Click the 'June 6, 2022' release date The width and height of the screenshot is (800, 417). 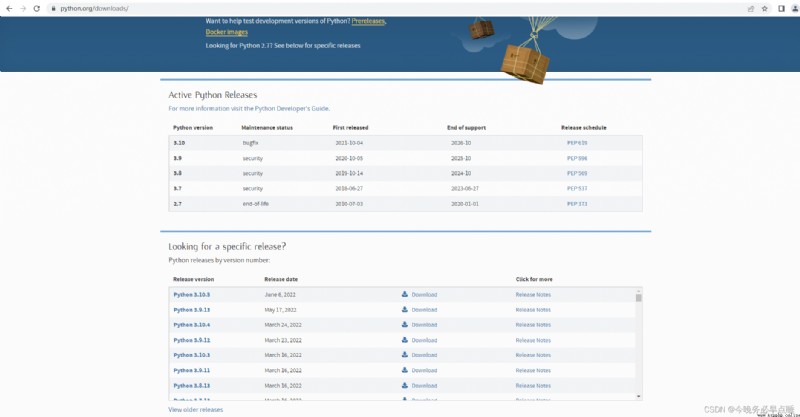pyautogui.click(x=280, y=295)
